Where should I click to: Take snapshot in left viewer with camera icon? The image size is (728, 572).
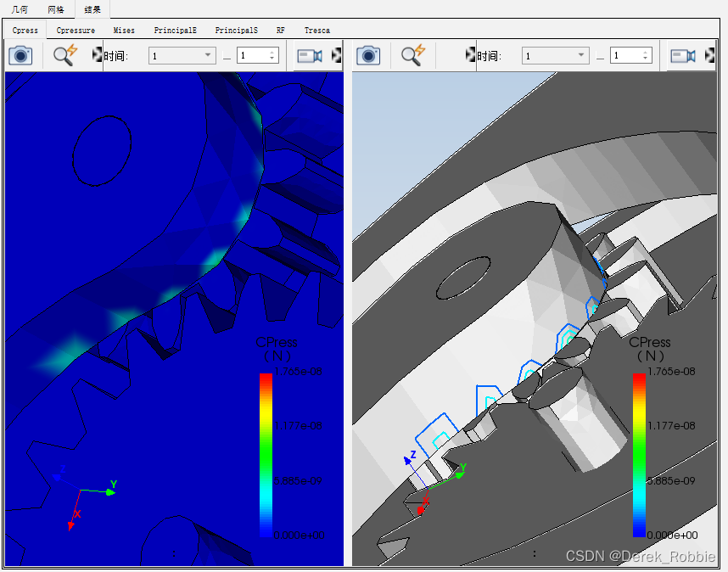[x=20, y=55]
